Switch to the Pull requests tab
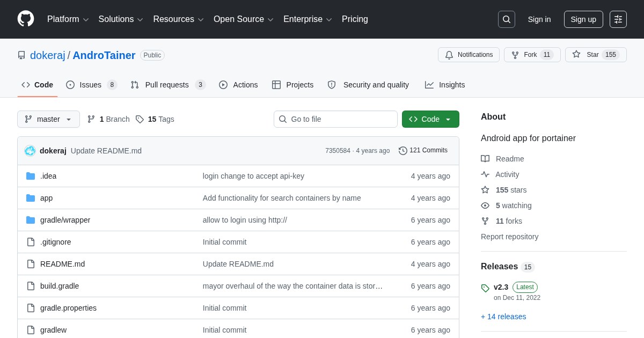 168,85
